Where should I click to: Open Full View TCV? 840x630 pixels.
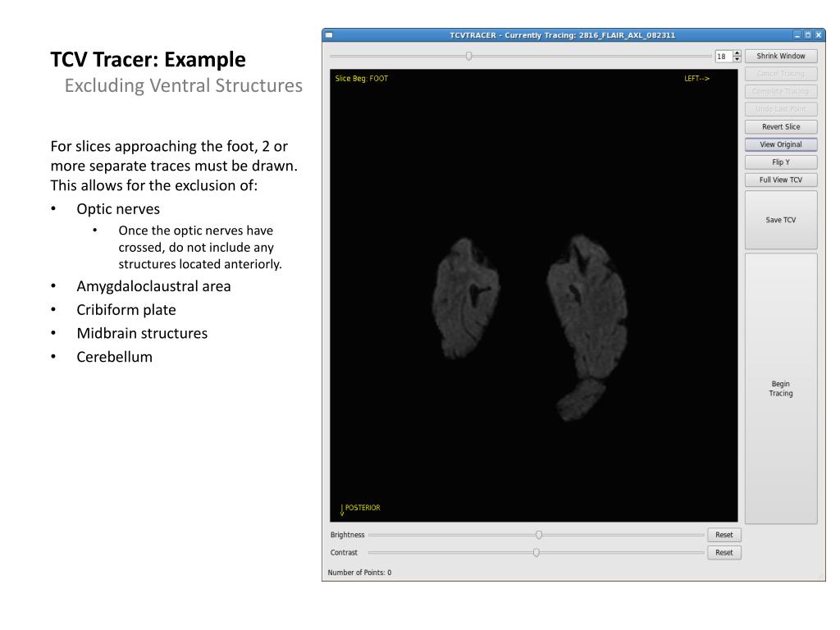(781, 180)
